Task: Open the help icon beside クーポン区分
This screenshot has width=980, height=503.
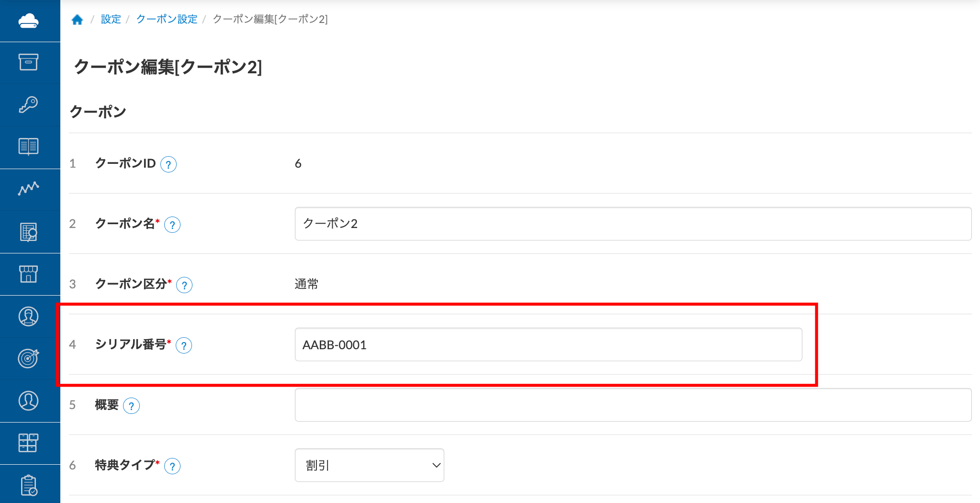Action: pyautogui.click(x=184, y=285)
